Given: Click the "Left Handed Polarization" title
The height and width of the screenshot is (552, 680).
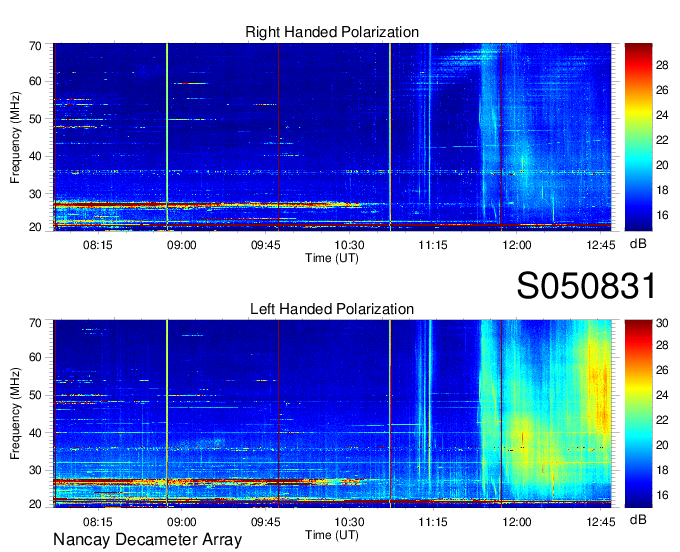Looking at the screenshot, I should tap(332, 309).
